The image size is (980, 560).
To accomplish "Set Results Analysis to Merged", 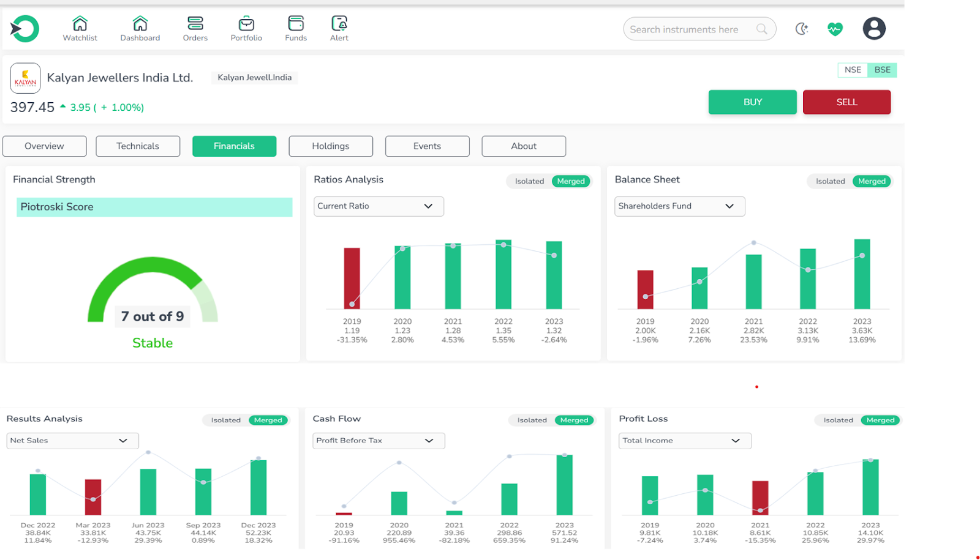I will click(268, 420).
